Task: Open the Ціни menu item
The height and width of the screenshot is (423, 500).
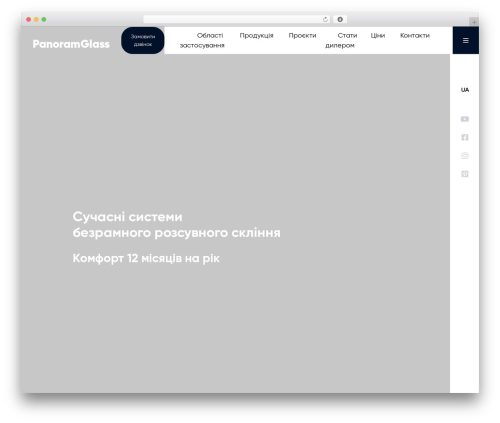Action: pyautogui.click(x=378, y=35)
